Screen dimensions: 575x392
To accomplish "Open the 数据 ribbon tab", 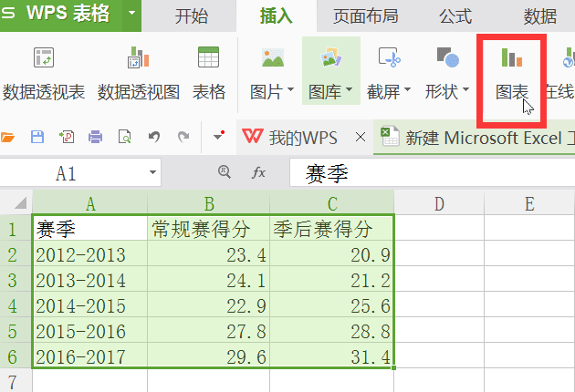I will point(539,16).
